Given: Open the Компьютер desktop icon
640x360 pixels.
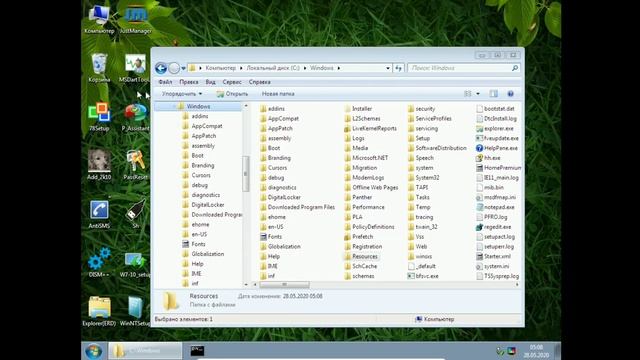Looking at the screenshot, I should pyautogui.click(x=99, y=19).
